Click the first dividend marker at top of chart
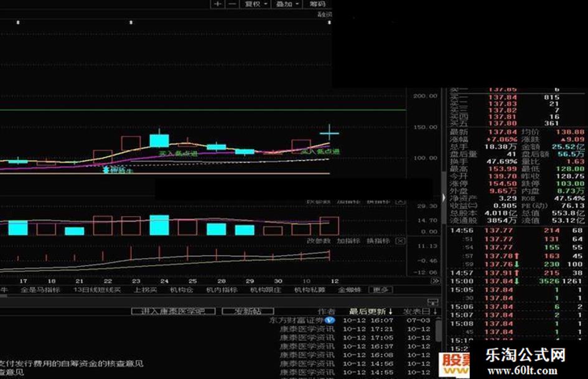 [18, 22]
